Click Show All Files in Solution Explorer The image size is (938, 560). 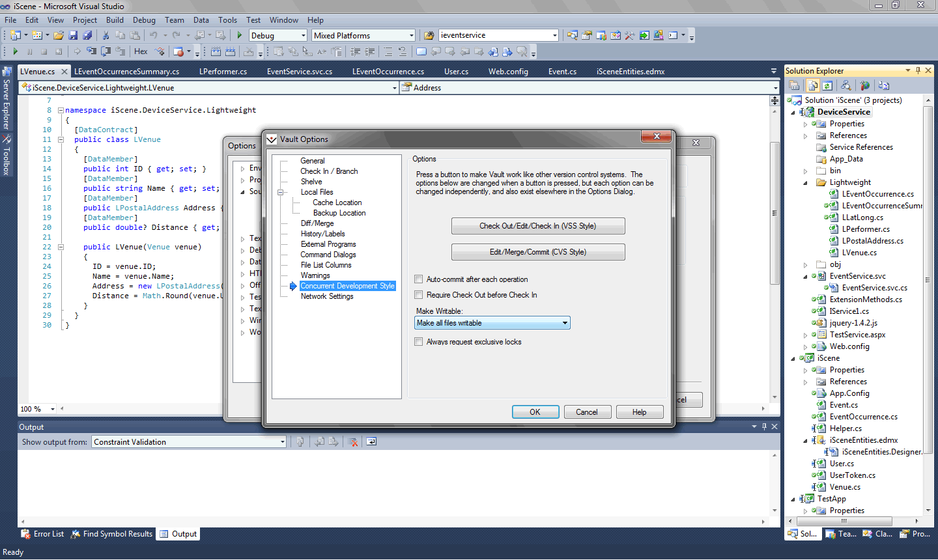pyautogui.click(x=813, y=85)
